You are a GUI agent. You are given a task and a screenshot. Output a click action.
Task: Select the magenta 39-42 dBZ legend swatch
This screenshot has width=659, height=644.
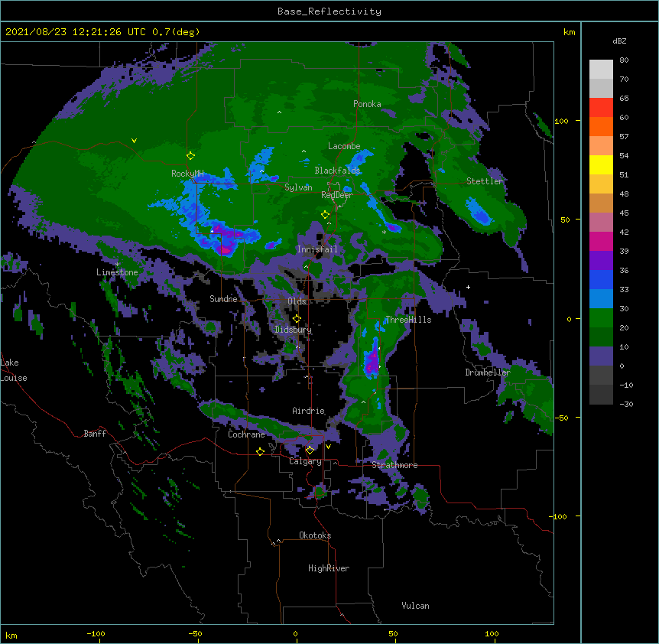601,241
